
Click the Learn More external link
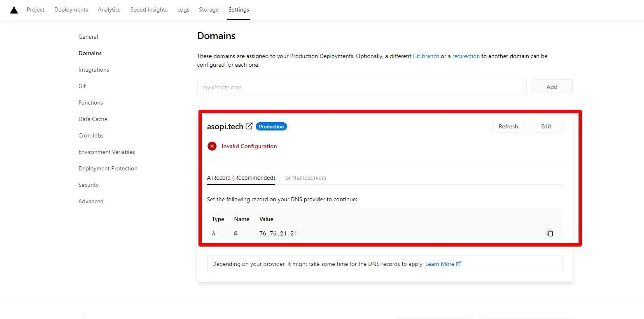443,264
